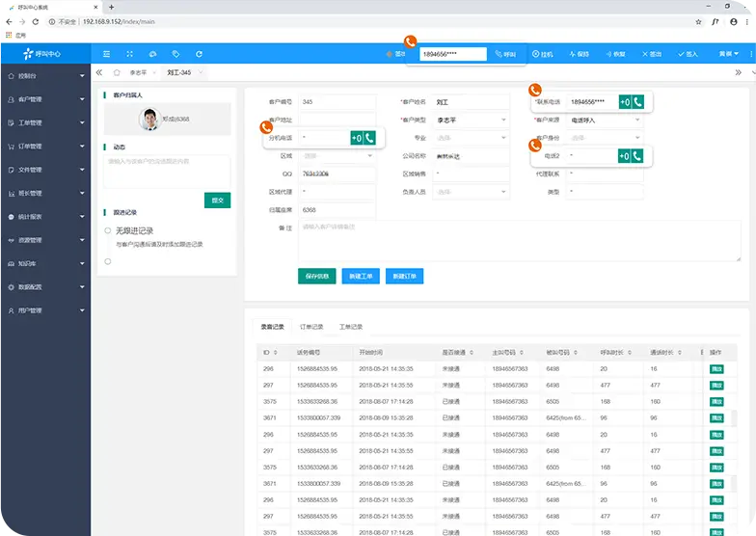Expand the 控制台 sidebar menu
Viewport: 756px width, 536px height.
click(x=45, y=75)
